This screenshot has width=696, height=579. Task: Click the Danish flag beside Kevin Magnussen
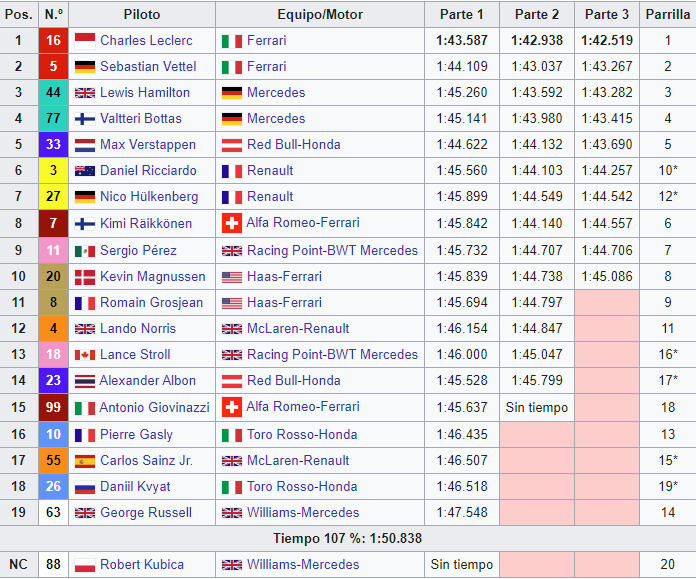(85, 277)
